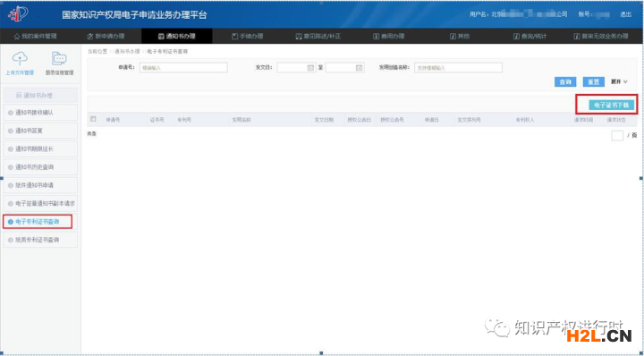644x356 pixels.
Task: Open calendar picker for 发文日 start date
Action: click(x=311, y=68)
